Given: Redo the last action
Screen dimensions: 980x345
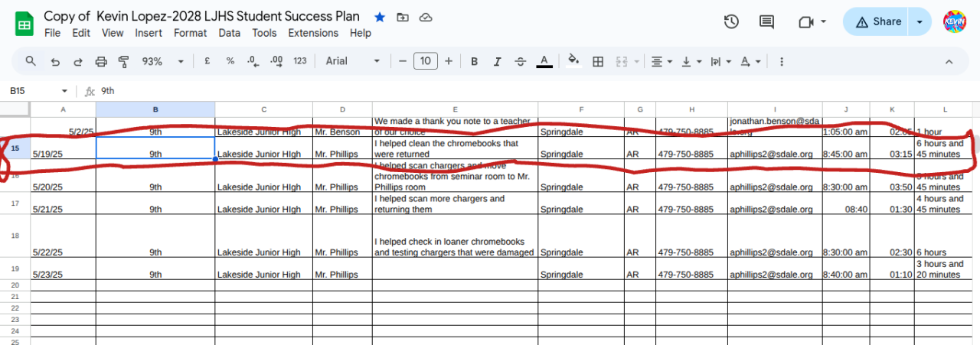Looking at the screenshot, I should tap(77, 61).
